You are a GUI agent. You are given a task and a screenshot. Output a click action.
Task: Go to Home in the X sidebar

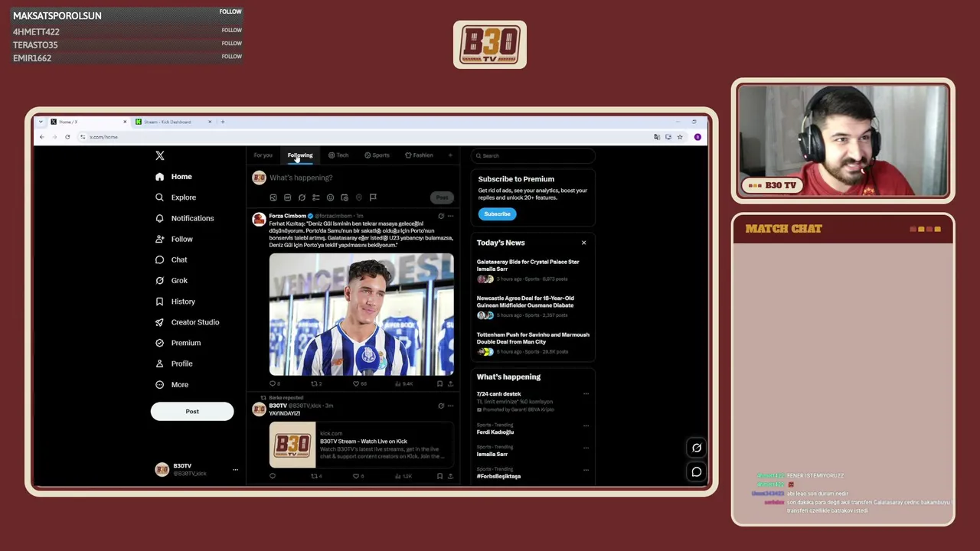tap(174, 177)
